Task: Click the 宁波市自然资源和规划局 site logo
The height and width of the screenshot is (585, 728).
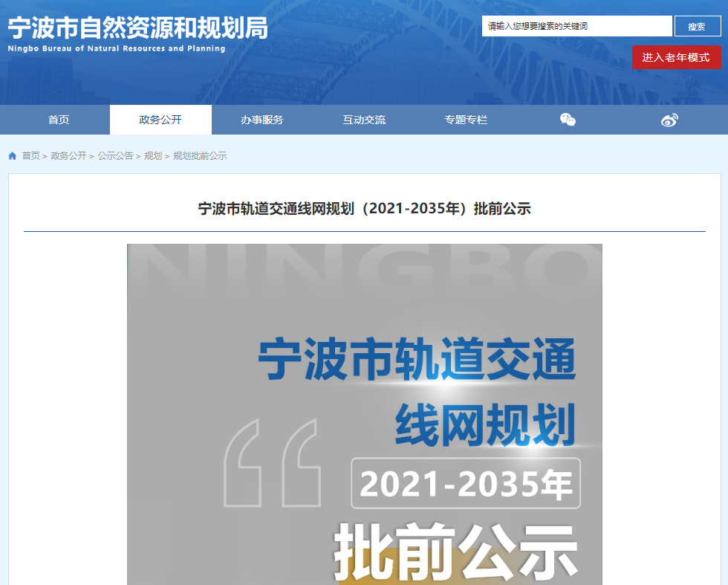Action: click(x=138, y=28)
